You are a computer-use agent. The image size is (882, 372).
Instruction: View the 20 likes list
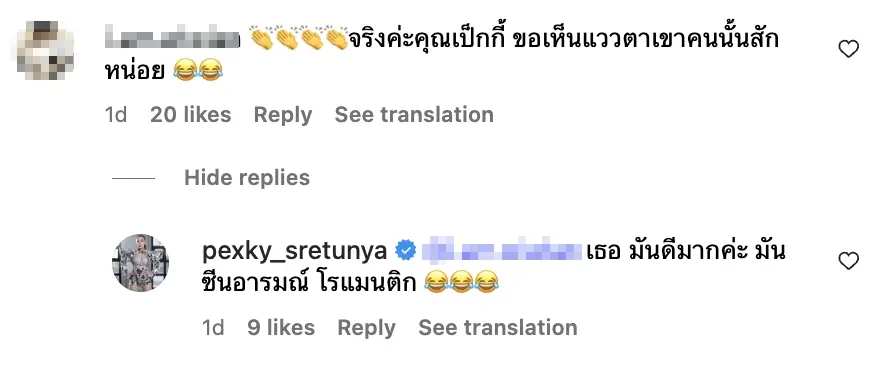click(191, 115)
